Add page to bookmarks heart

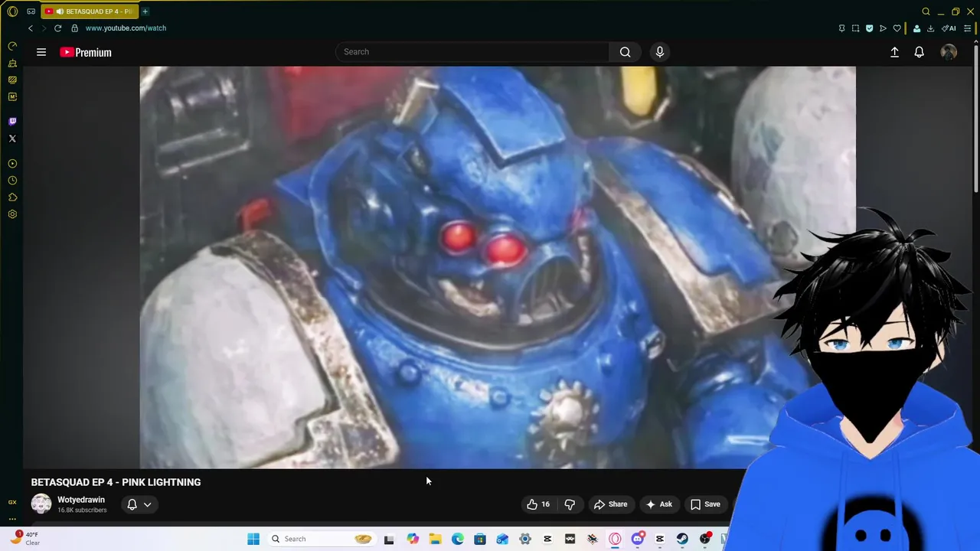coord(897,28)
